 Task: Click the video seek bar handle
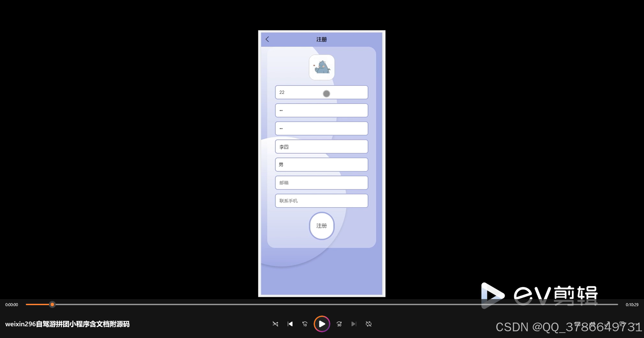pyautogui.click(x=52, y=304)
